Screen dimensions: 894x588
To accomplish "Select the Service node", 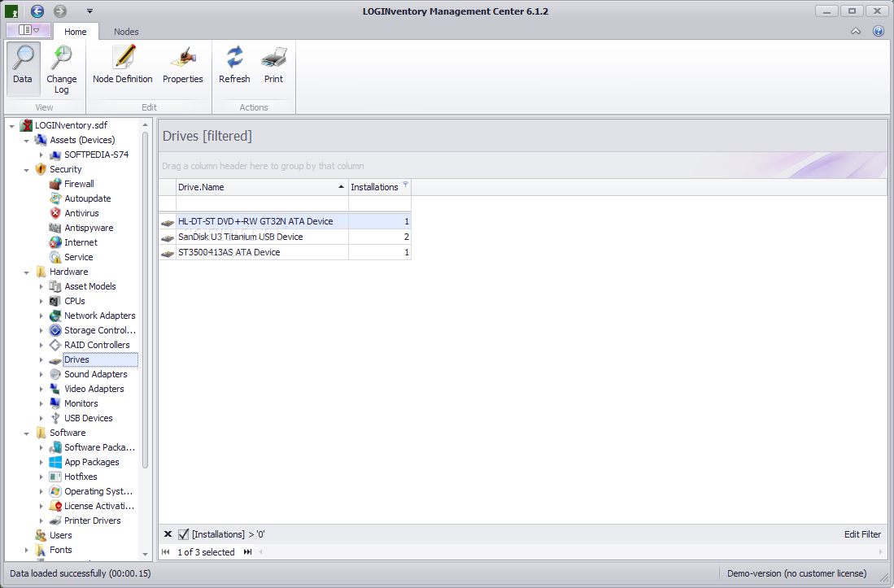I will point(78,257).
